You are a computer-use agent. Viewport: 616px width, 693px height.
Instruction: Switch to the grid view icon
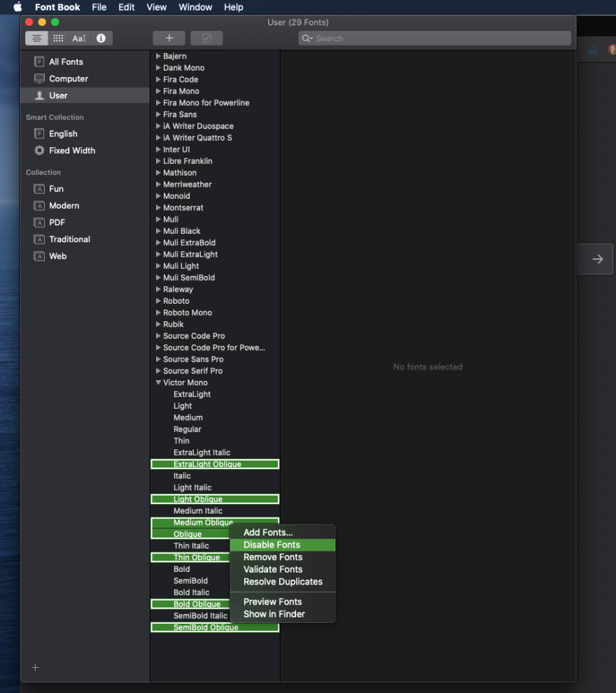(x=58, y=38)
